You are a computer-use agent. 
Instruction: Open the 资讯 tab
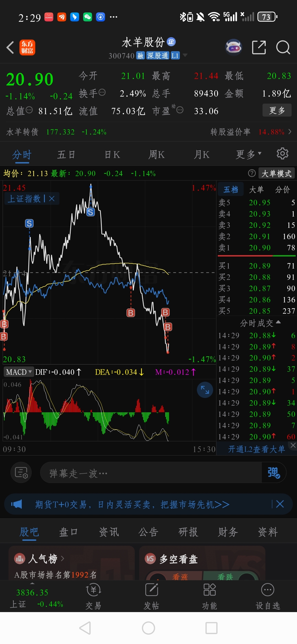[109, 532]
